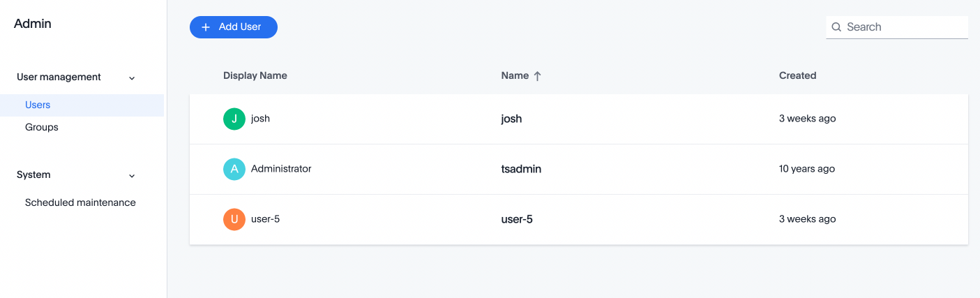Image resolution: width=980 pixels, height=298 pixels.
Task: Click the plus icon in Add User
Action: (206, 27)
